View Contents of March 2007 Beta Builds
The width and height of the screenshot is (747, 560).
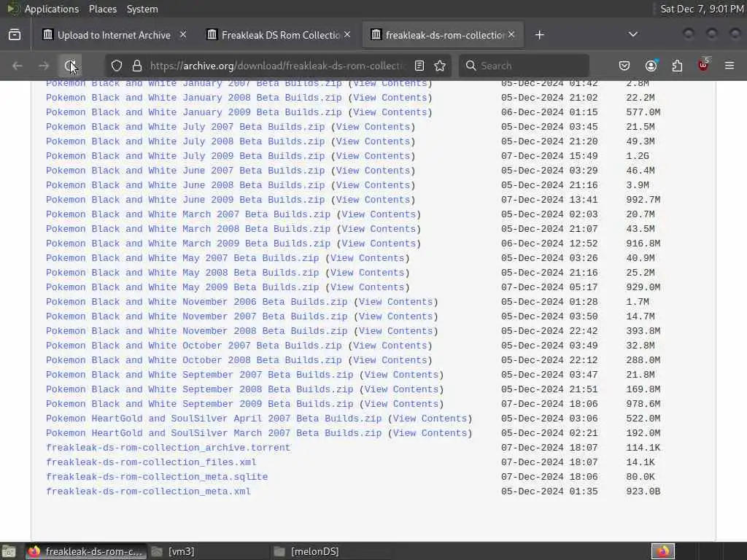pyautogui.click(x=379, y=214)
